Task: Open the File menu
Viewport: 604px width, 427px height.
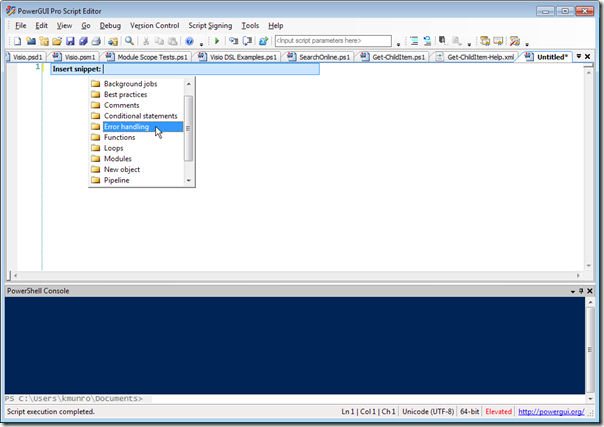Action: click(21, 26)
